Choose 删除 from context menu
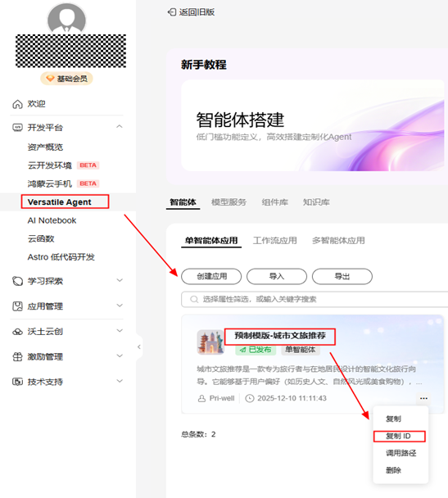448x498 pixels. click(393, 470)
